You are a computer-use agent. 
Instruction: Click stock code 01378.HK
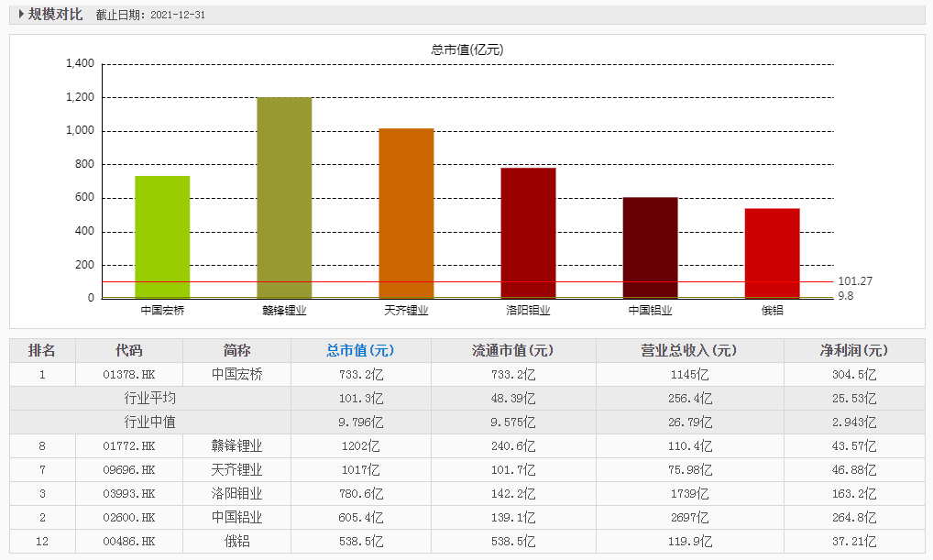(128, 374)
